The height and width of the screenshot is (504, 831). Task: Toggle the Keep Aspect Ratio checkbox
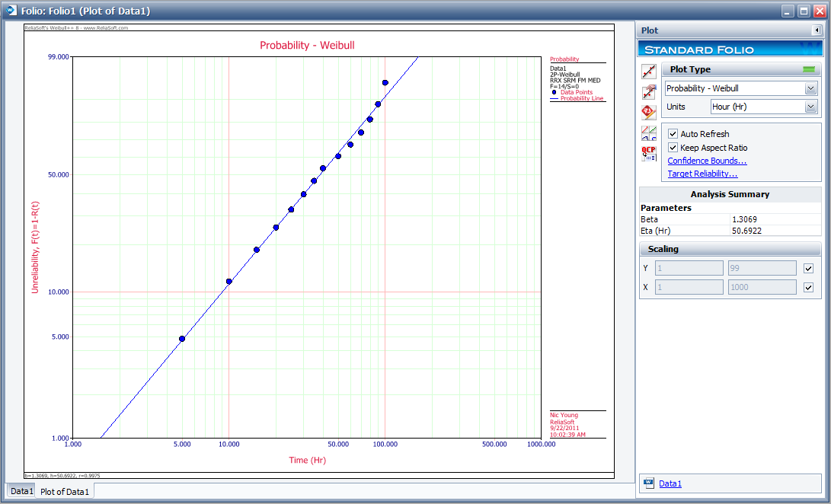pos(673,148)
